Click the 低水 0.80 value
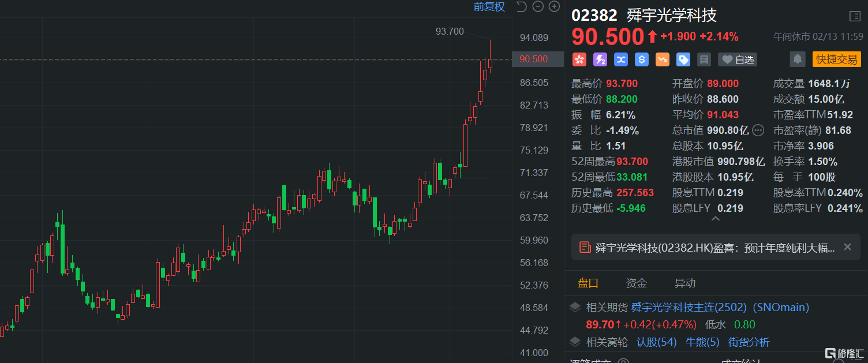Screen dimensions: 868x363 pyautogui.click(x=744, y=325)
